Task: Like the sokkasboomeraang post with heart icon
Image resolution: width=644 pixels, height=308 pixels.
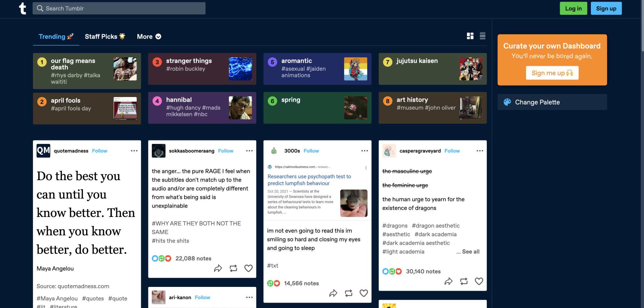Action: pyautogui.click(x=248, y=268)
